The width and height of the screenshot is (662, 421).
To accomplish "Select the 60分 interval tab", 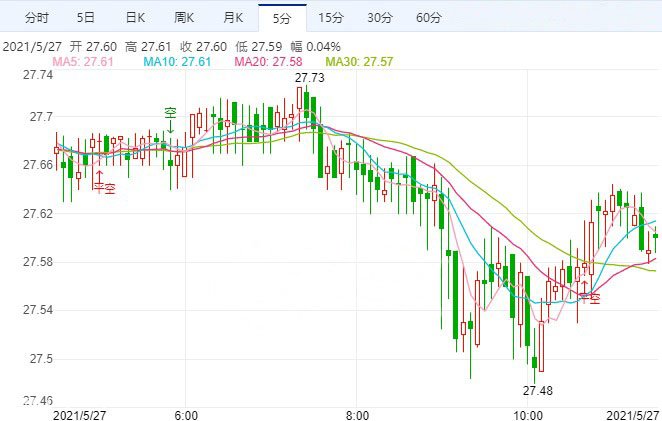I will click(x=428, y=18).
